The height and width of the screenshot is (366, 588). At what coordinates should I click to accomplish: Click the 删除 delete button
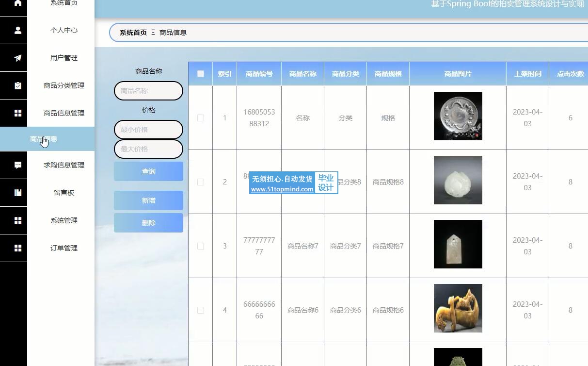coord(148,223)
